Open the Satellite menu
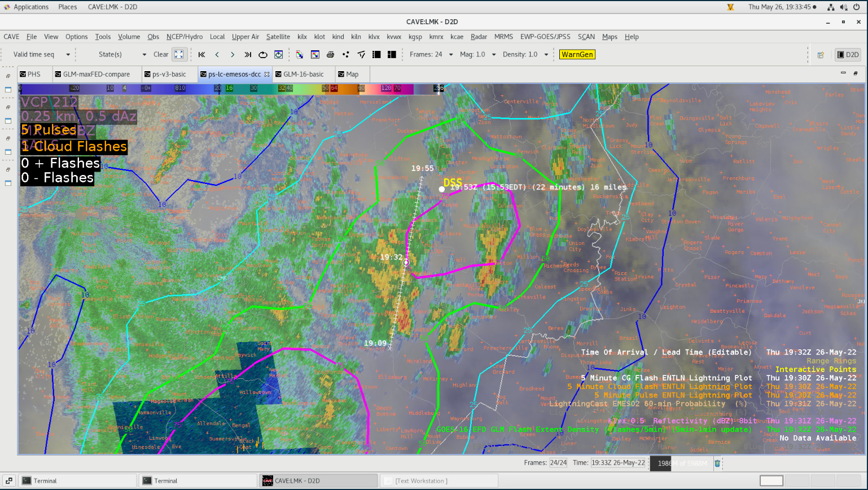The image size is (868, 490). 278,37
